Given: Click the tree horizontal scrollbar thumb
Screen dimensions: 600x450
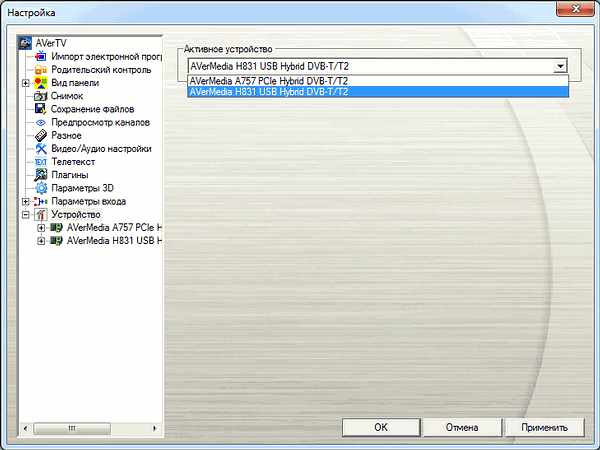Looking at the screenshot, I should 72,428.
